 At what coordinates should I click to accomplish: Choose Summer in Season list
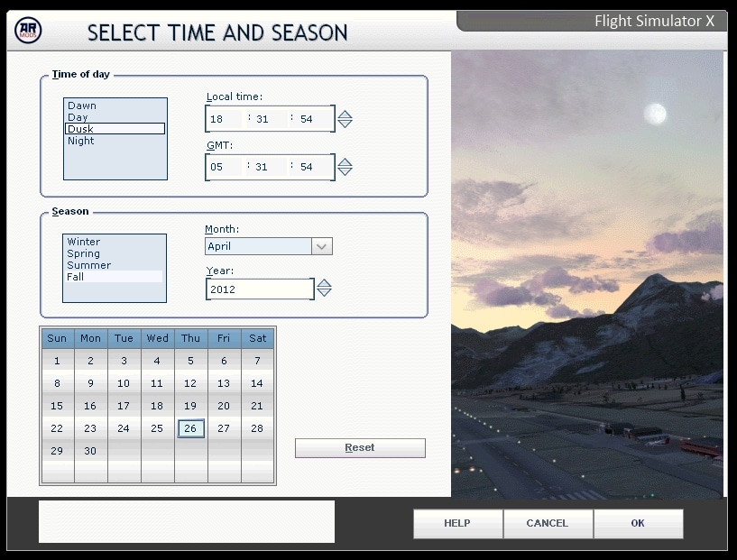[88, 265]
